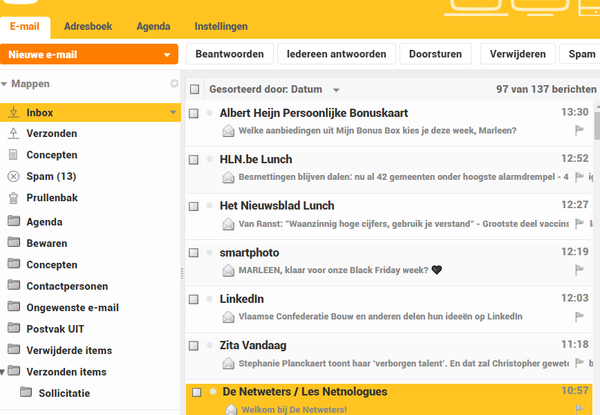Viewport: 600px width, 415px height.
Task: Check the Het Nieuwsblad Lunch email checkbox
Action: 194,206
